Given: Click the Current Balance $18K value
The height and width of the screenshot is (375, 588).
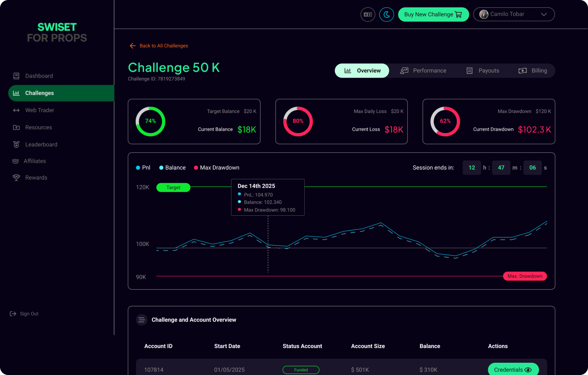Looking at the screenshot, I should coord(247,130).
